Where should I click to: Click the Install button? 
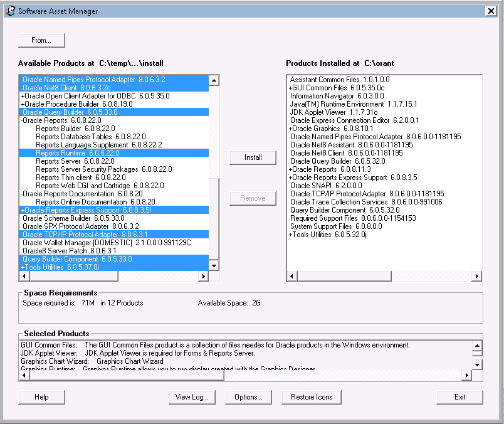[253, 157]
